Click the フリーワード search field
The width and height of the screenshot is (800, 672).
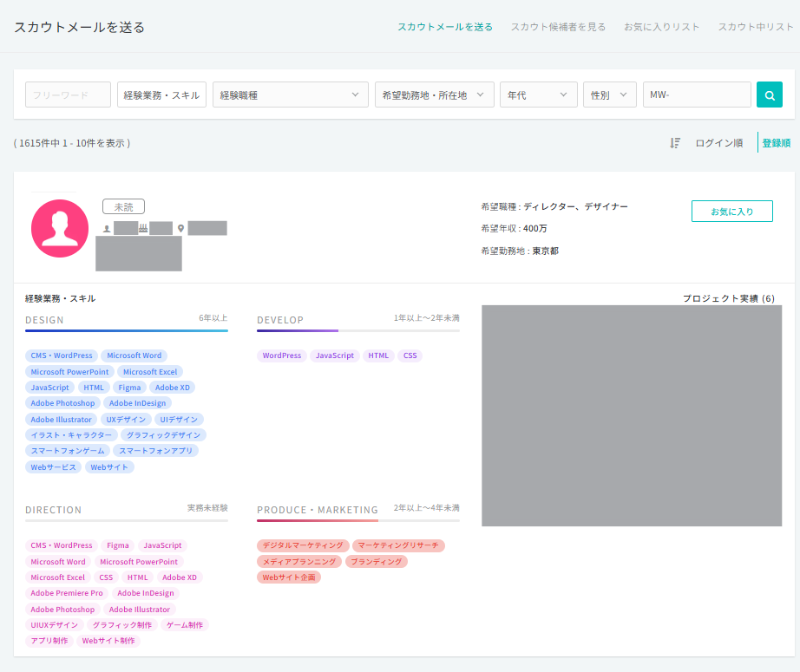[x=68, y=95]
